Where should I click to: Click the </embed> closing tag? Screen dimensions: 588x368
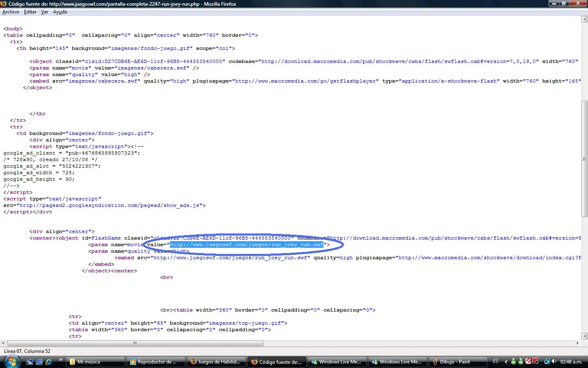101,264
